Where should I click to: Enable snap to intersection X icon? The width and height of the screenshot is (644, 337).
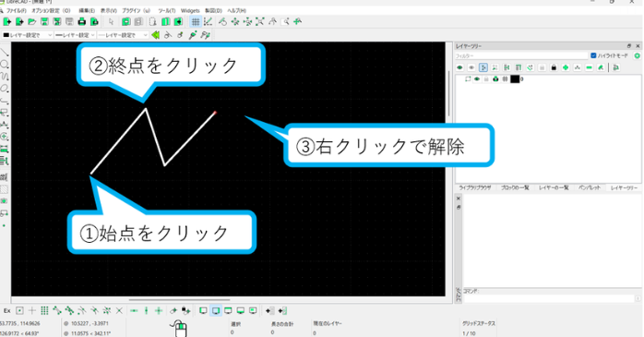pos(119,311)
